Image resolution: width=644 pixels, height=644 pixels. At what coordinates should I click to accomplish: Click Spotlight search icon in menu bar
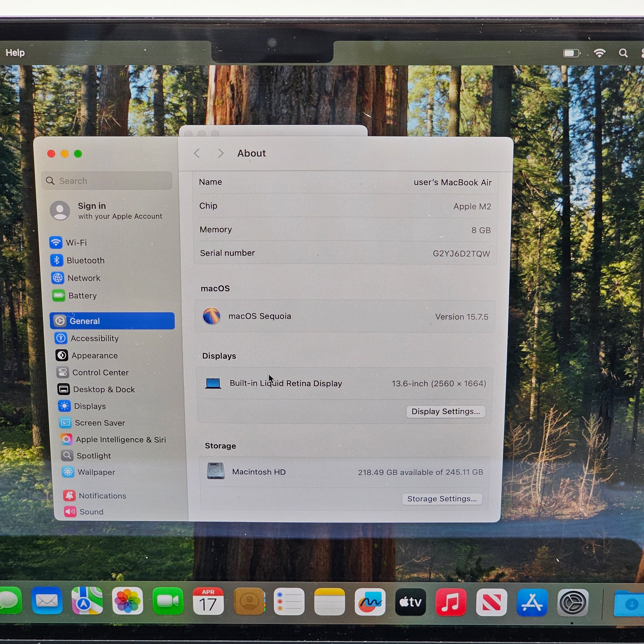[x=623, y=53]
